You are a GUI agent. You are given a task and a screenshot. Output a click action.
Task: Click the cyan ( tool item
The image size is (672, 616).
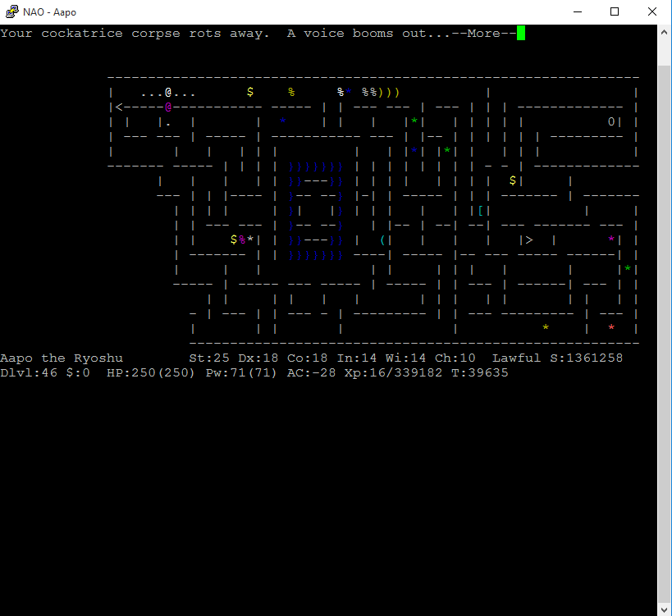[382, 240]
